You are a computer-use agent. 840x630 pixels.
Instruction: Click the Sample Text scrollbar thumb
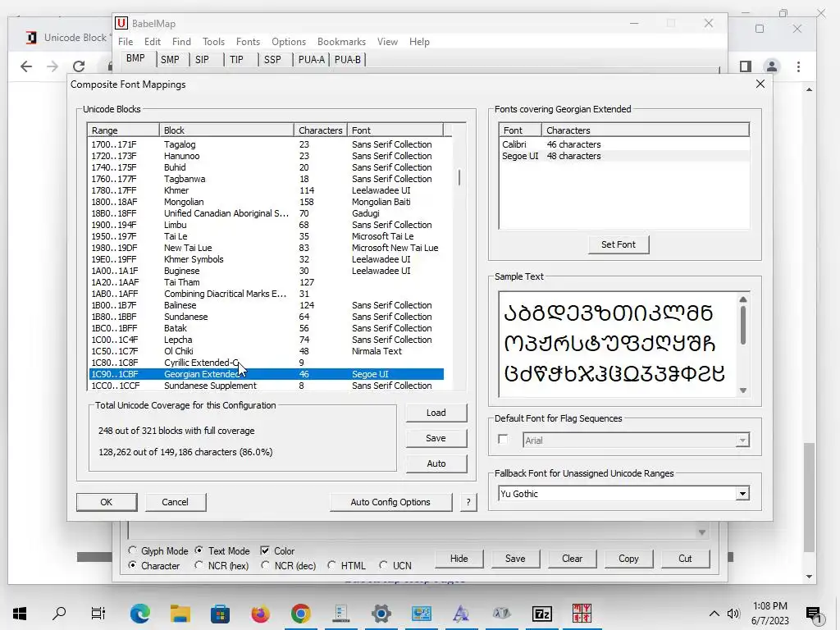[743, 325]
